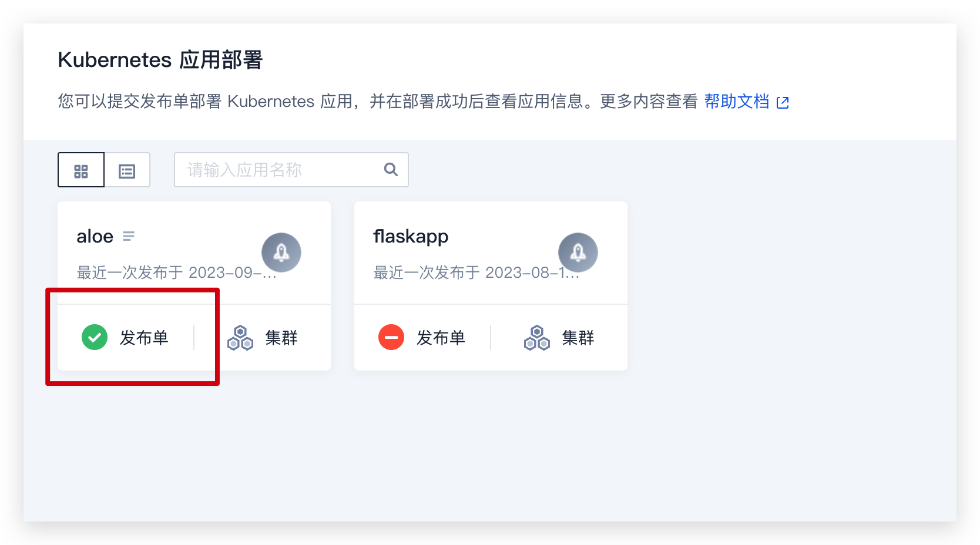980x545 pixels.
Task: Open the aloe application title
Action: coord(95,236)
